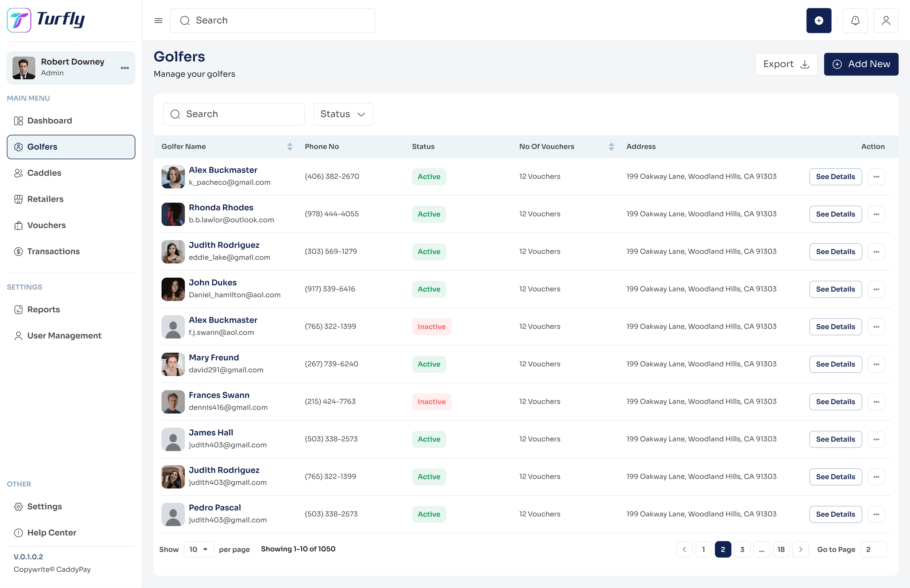This screenshot has width=910, height=588.
Task: Click the Export button
Action: [x=786, y=64]
